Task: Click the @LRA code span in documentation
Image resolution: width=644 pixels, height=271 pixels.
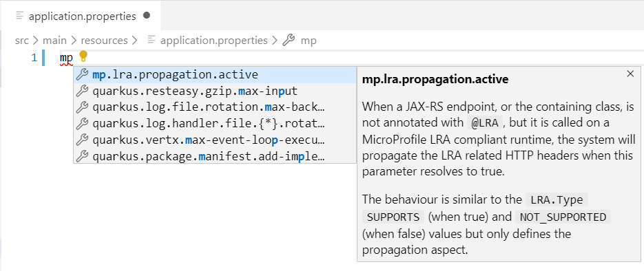Action: pos(485,123)
